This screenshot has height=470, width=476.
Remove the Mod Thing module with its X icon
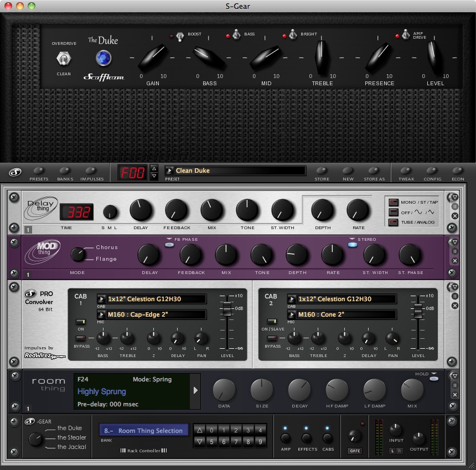click(454, 261)
